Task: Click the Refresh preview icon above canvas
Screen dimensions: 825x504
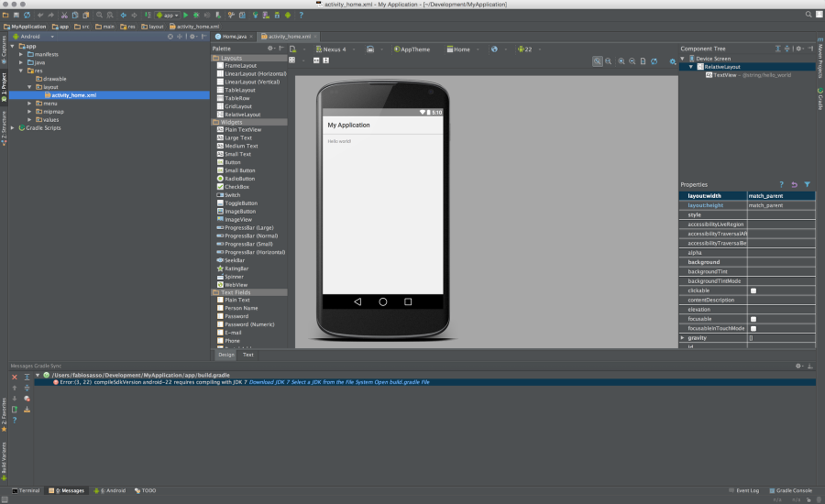Action: 654,61
